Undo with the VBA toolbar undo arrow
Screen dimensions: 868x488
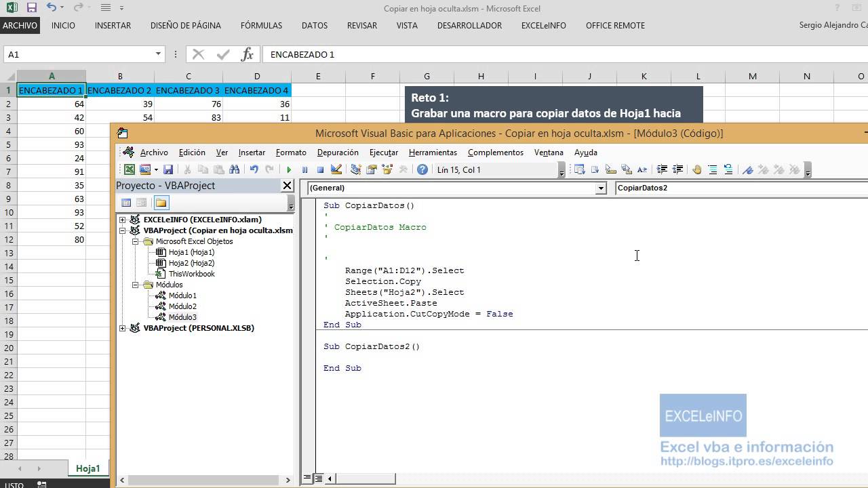[x=254, y=169]
